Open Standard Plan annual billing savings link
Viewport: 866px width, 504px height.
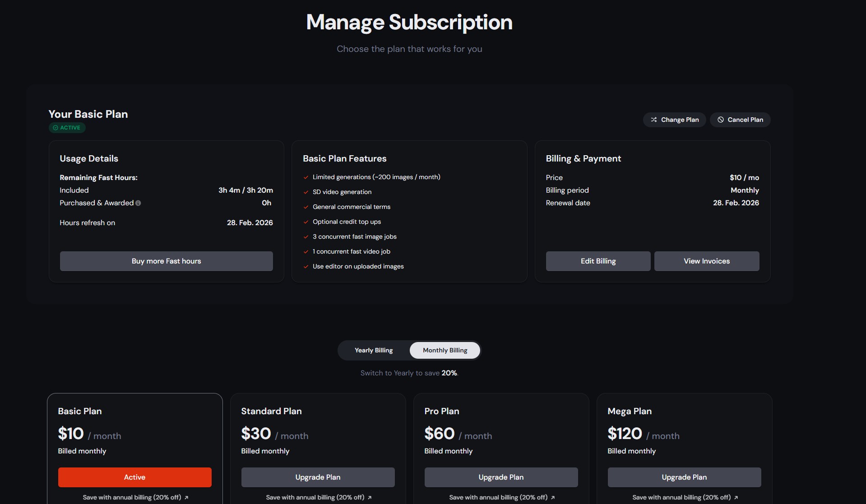[x=315, y=498]
